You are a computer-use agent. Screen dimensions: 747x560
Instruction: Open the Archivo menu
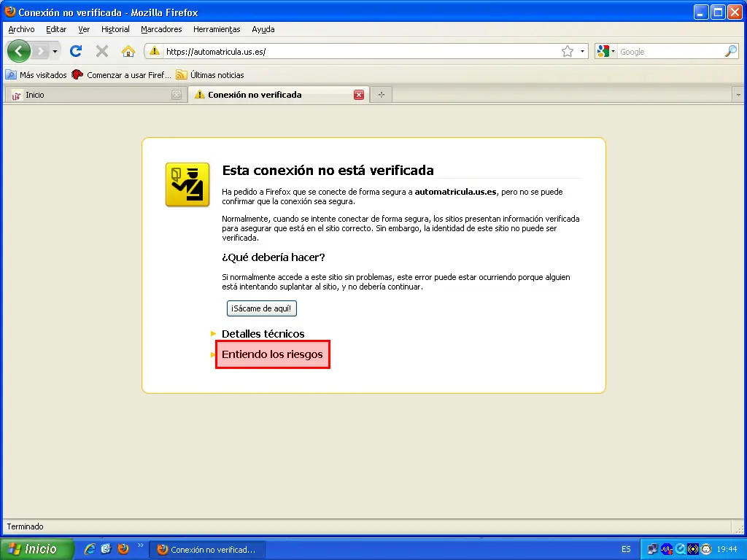click(x=21, y=29)
